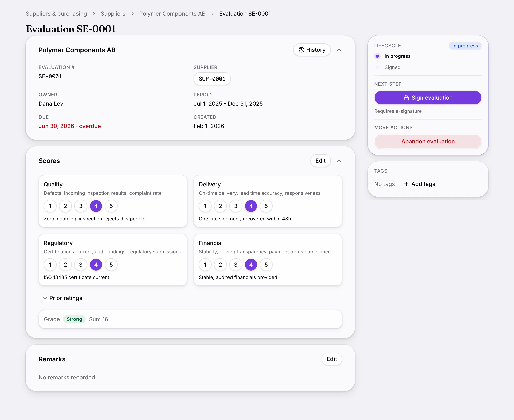Open the History log button
The width and height of the screenshot is (514, 420).
tap(312, 50)
